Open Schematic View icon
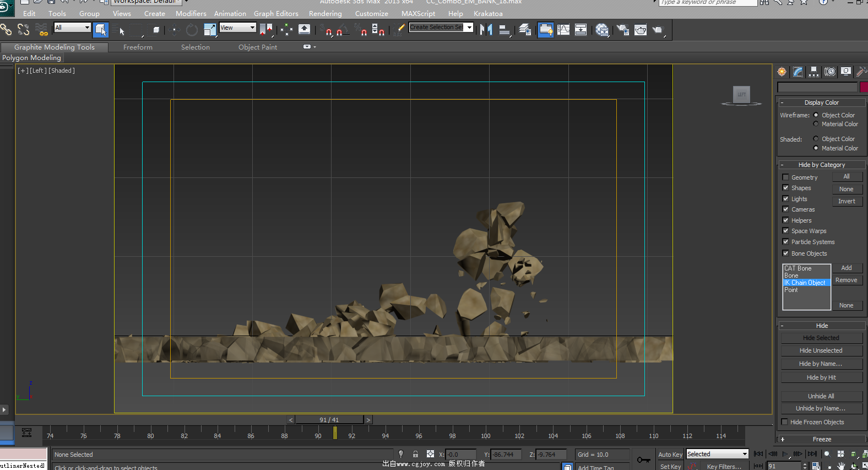868x470 pixels. (581, 30)
